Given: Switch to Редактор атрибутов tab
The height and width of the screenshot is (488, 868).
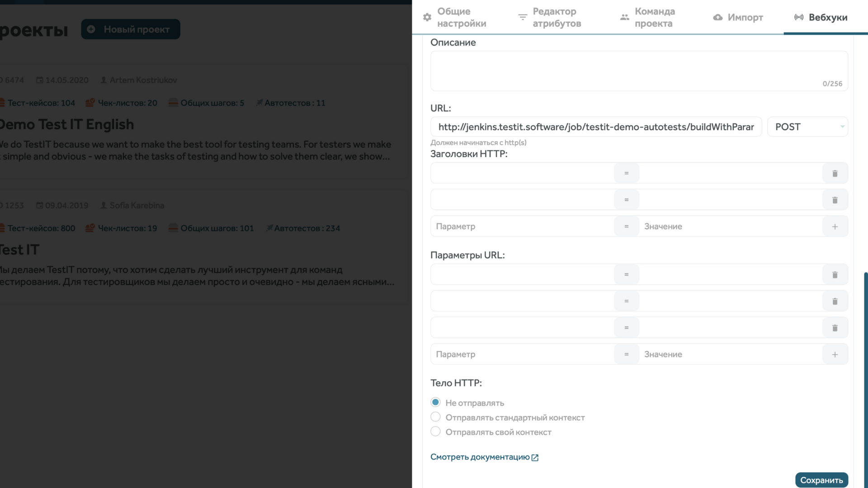Looking at the screenshot, I should (549, 17).
